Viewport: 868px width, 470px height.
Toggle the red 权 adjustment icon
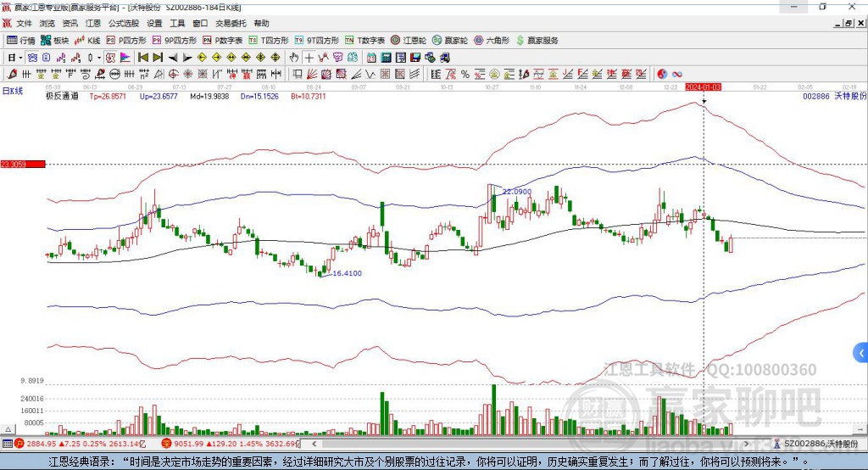coord(110,58)
